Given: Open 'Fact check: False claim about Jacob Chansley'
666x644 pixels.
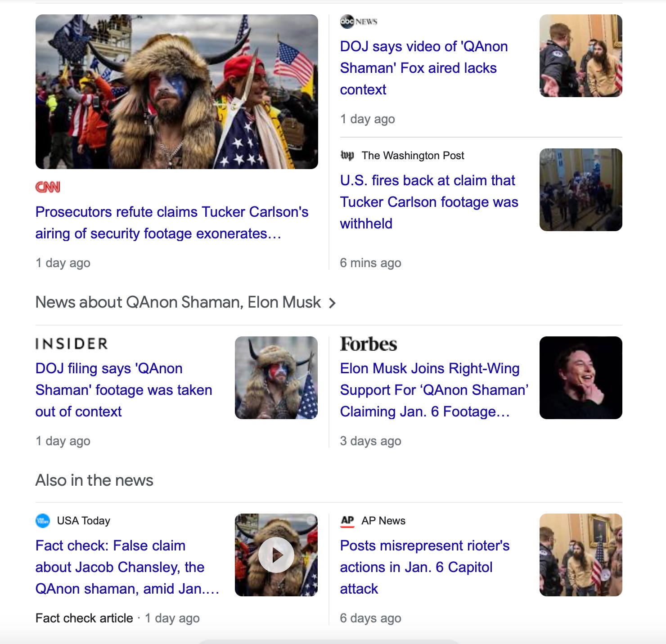Looking at the screenshot, I should click(127, 567).
